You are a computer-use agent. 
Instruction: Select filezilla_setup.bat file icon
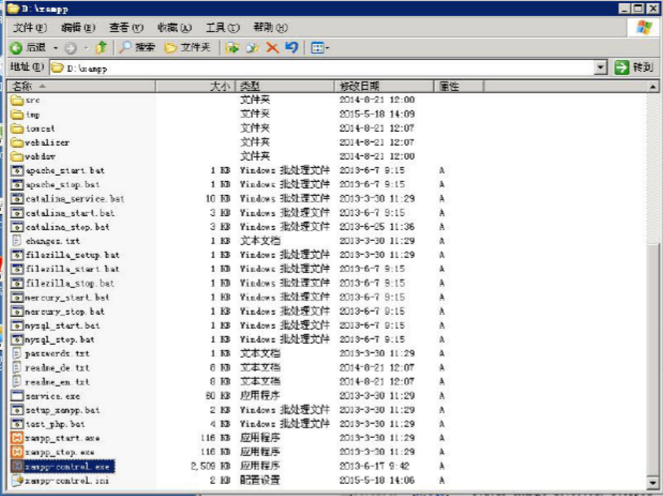[17, 255]
